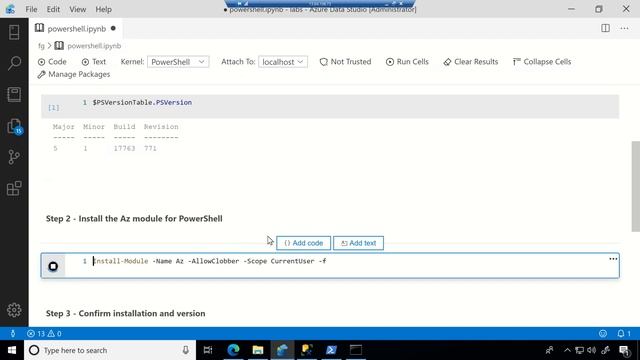The image size is (640, 360).
Task: Open File Explorer from the taskbar
Action: pyautogui.click(x=258, y=350)
